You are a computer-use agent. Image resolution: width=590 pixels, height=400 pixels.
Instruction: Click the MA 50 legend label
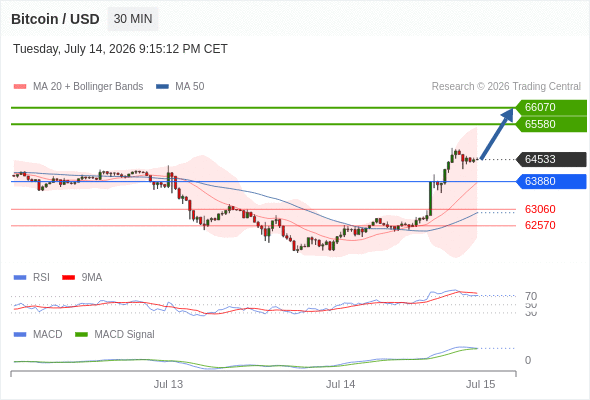pos(190,87)
